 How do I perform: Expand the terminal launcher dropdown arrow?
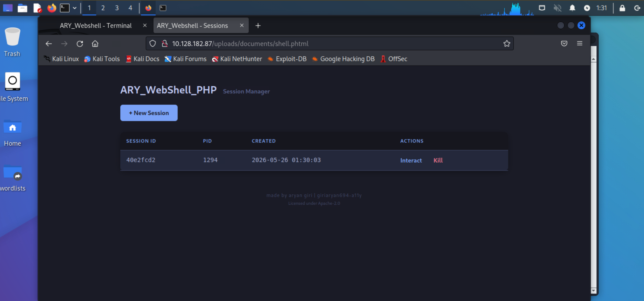click(x=74, y=8)
